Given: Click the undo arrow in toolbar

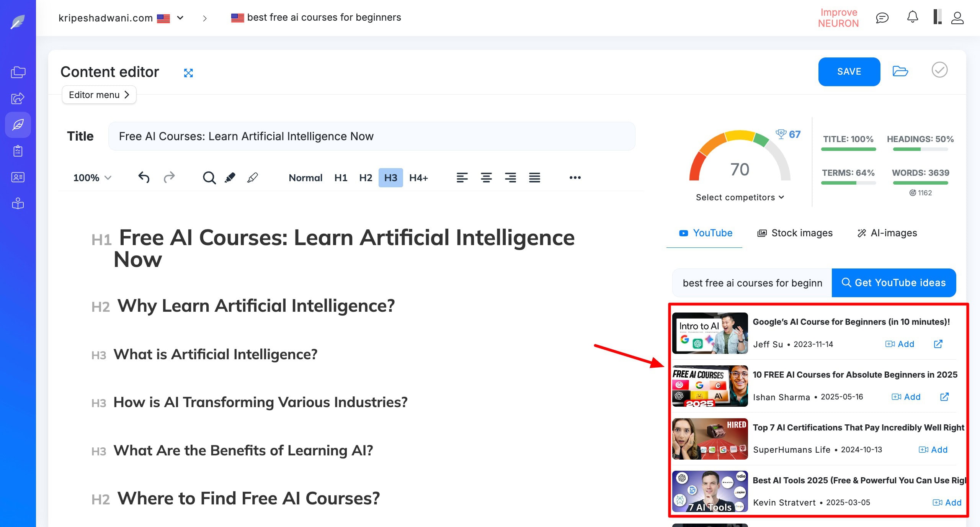Looking at the screenshot, I should pyautogui.click(x=144, y=177).
